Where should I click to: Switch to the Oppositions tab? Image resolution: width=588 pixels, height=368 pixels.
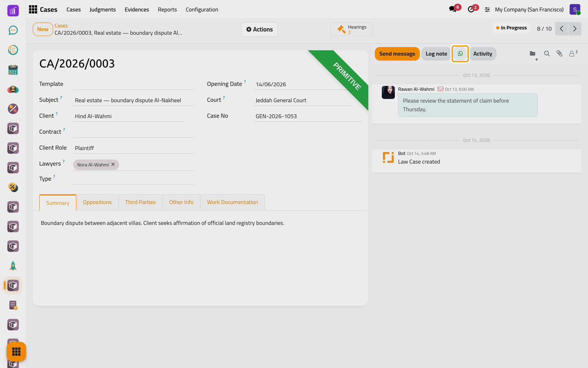click(97, 202)
